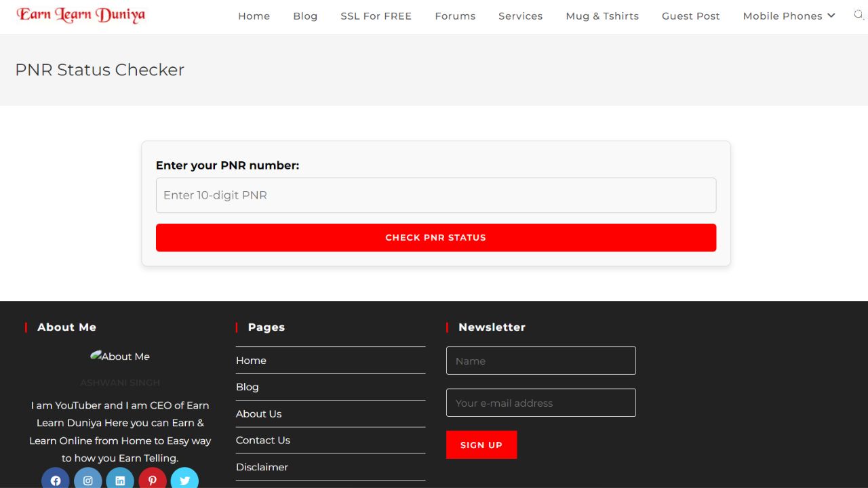The height and width of the screenshot is (488, 868).
Task: Open the Home link in footer Pages
Action: click(x=251, y=361)
